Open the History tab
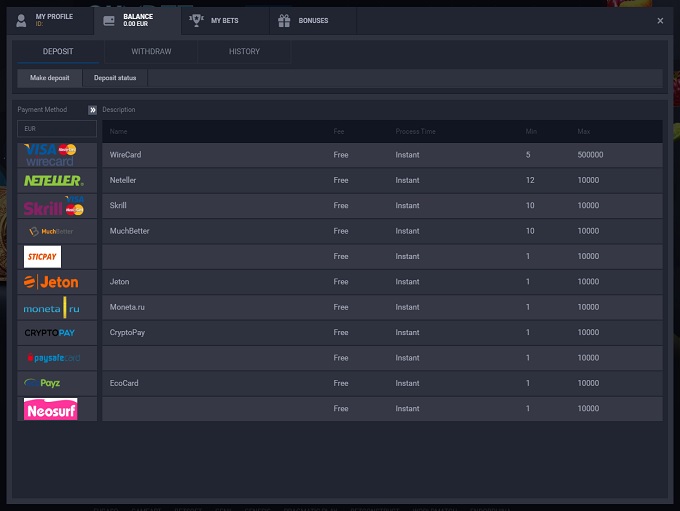Image resolution: width=680 pixels, height=511 pixels. 244,51
